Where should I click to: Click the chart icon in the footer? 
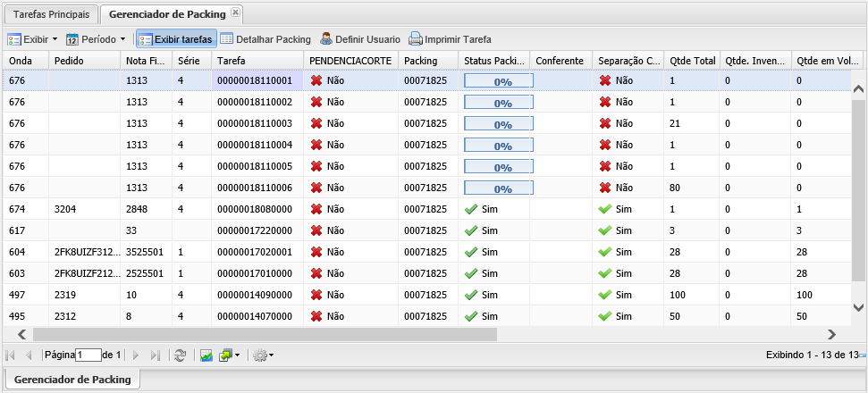[206, 355]
